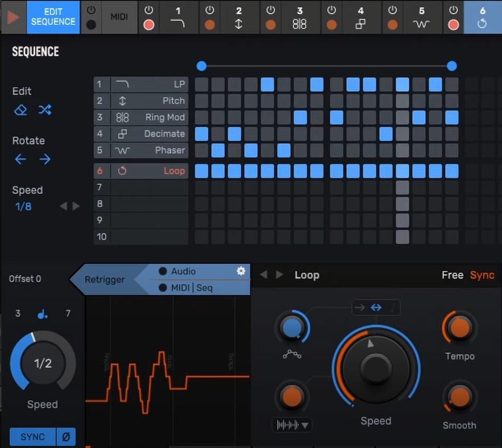This screenshot has height=448, width=502.
Task: Select effect tab 3 ring mod
Action: (300, 17)
